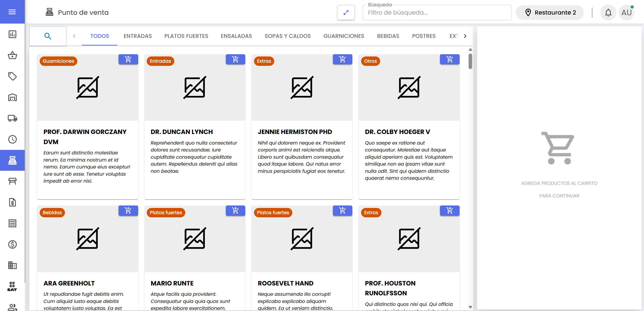The image size is (644, 311).
Task: Click Dr. Duncan Lynch product image
Action: pos(195,88)
